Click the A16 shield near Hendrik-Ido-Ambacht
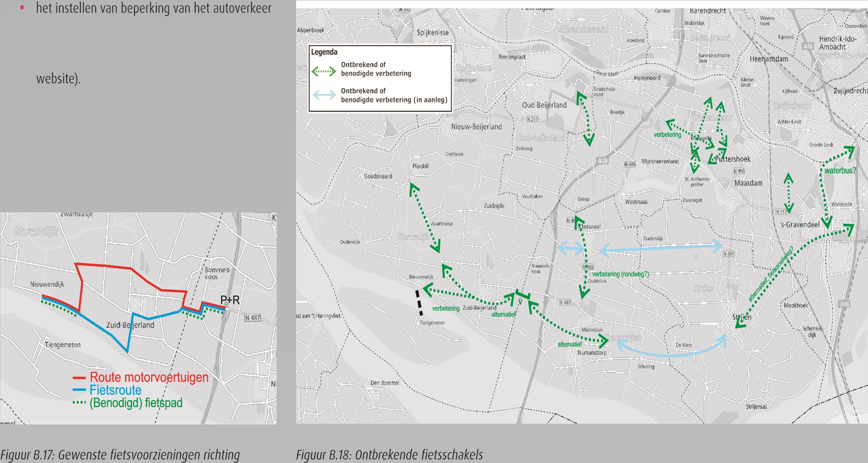Viewport: 868px width, 463px height. tap(808, 46)
